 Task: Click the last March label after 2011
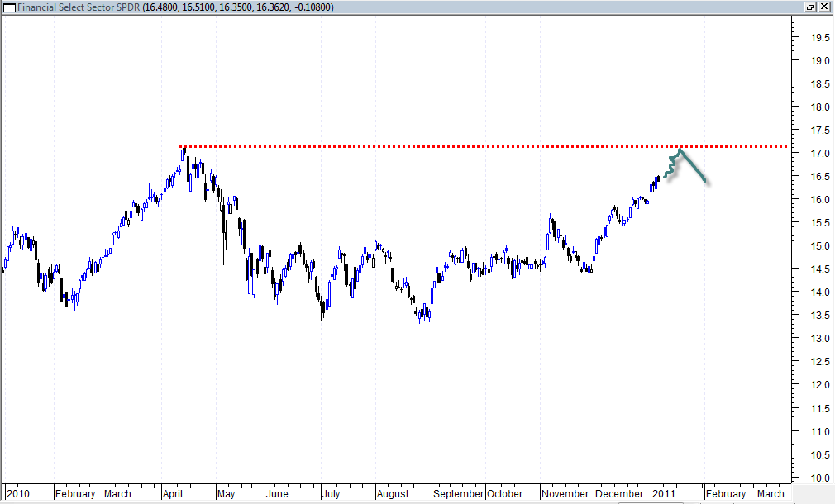coord(771,494)
